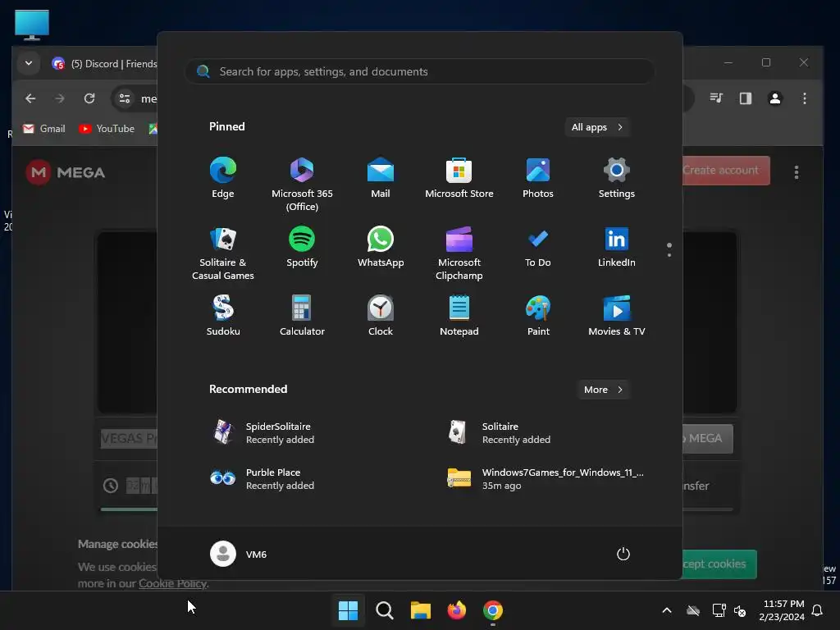Toggle Chrome side panel
Image resolution: width=840 pixels, height=630 pixels.
(746, 98)
